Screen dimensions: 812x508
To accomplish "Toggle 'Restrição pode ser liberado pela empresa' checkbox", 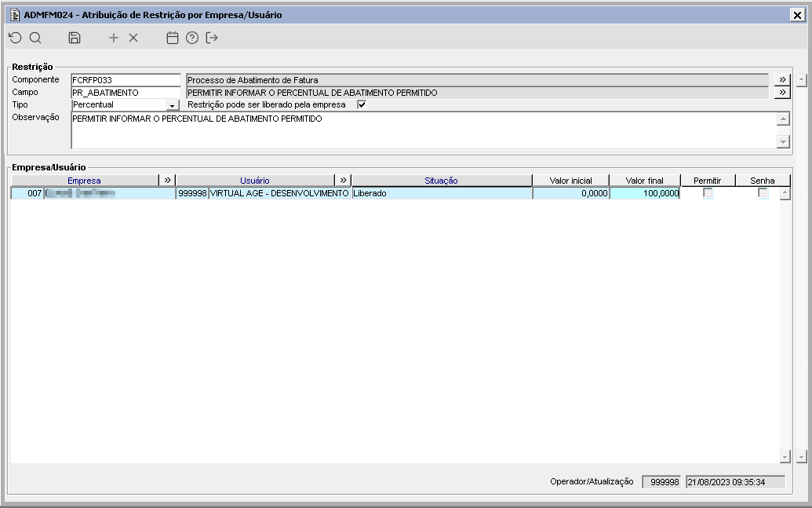I will [362, 104].
